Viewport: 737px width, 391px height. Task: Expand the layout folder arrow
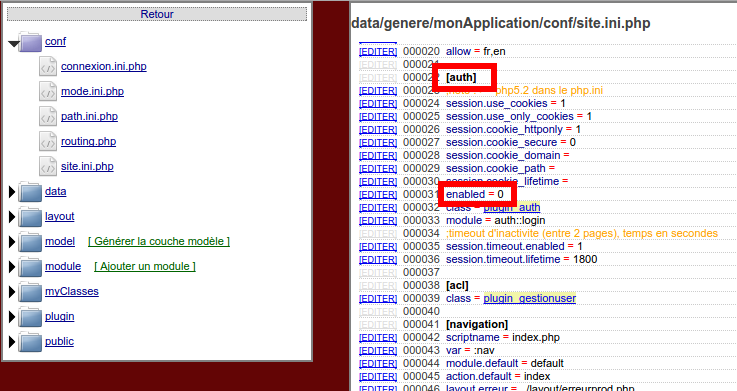coord(12,217)
